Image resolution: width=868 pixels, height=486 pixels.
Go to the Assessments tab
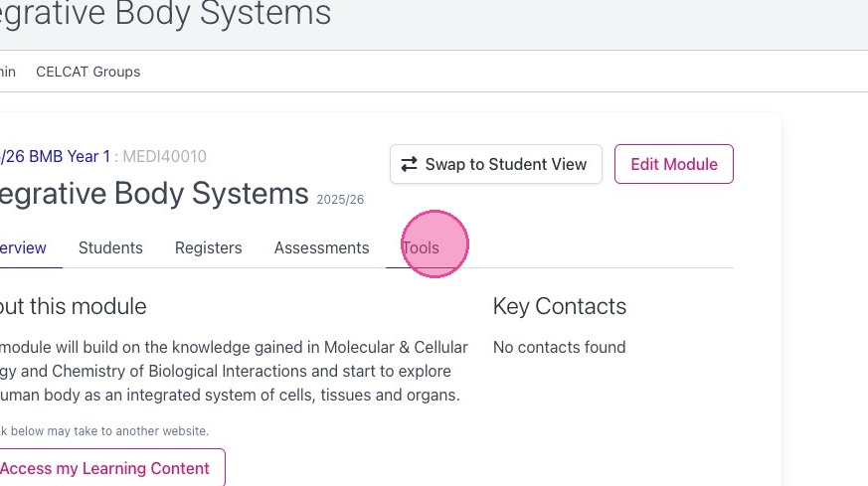coord(321,247)
